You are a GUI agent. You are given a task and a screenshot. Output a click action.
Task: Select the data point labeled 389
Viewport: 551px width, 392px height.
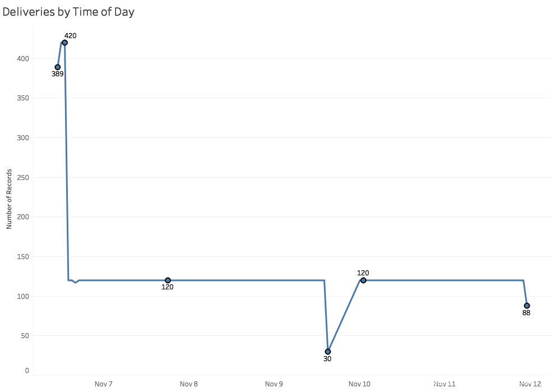pyautogui.click(x=58, y=67)
